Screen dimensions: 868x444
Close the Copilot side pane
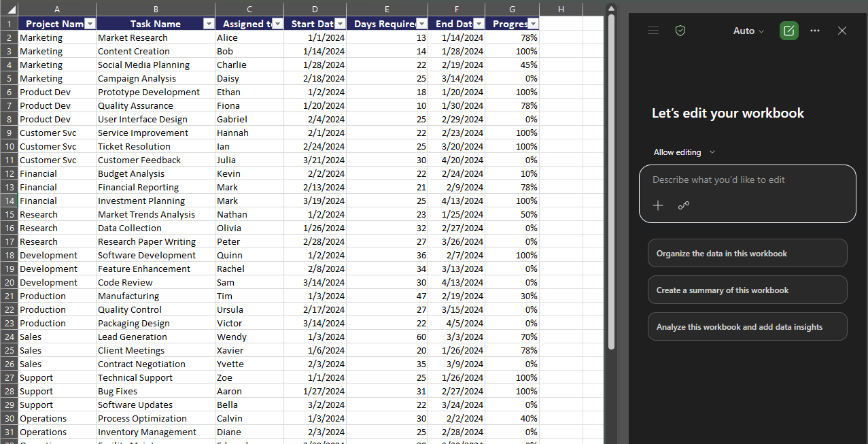pyautogui.click(x=842, y=31)
